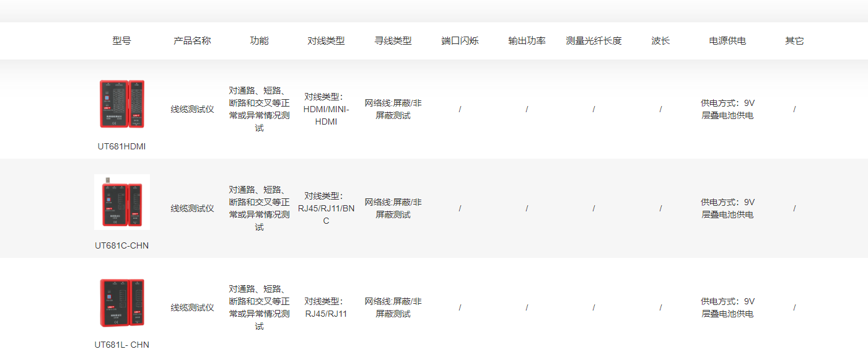The image size is (868, 362).
Task: Open the UT681C-CHN product photo
Action: coord(122,202)
